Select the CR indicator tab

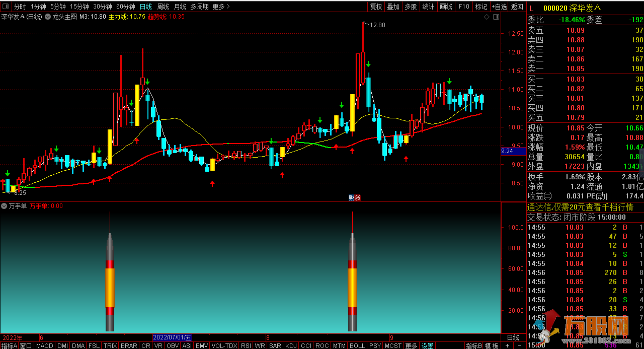[146, 345]
